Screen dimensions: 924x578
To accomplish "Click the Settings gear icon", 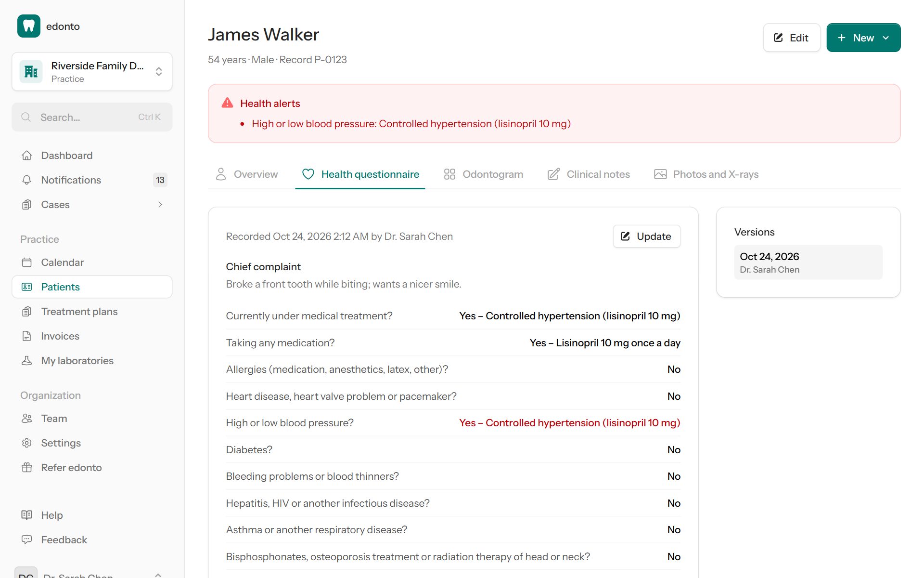I will click(27, 443).
